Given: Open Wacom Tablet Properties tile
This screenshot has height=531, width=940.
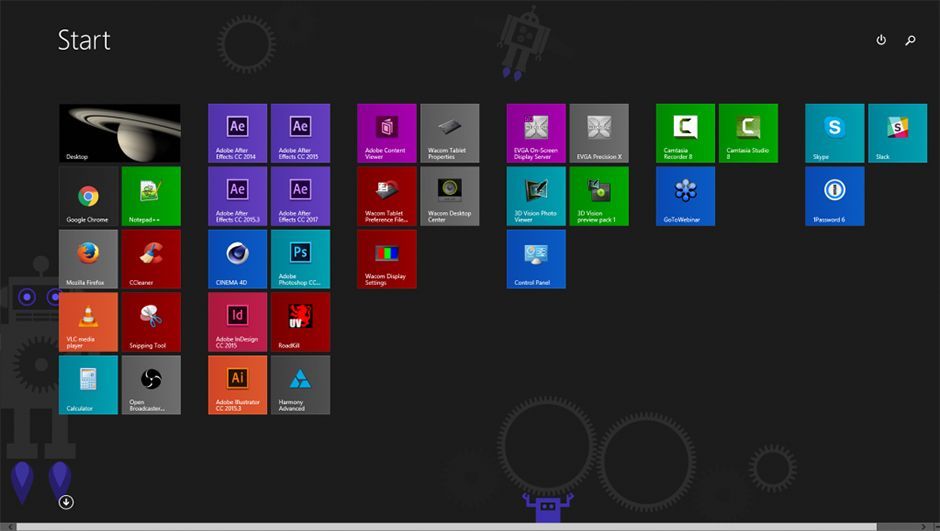Looking at the screenshot, I should [450, 133].
